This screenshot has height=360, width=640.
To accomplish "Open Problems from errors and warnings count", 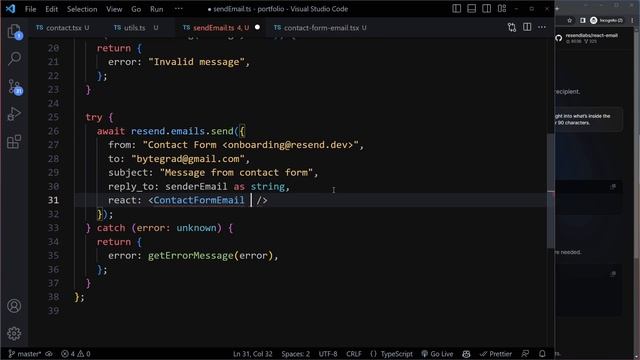I will click(76, 354).
